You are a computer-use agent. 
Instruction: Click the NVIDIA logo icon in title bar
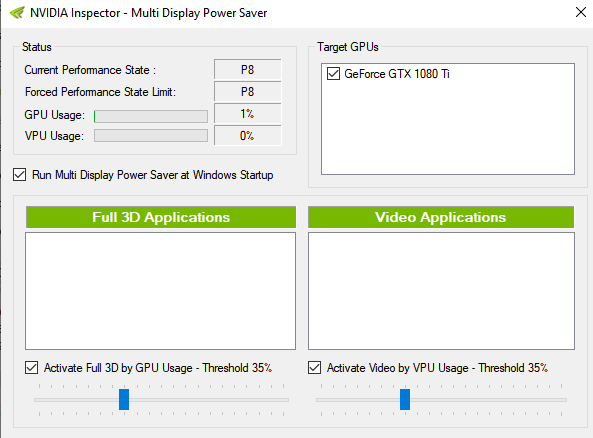pos(17,13)
